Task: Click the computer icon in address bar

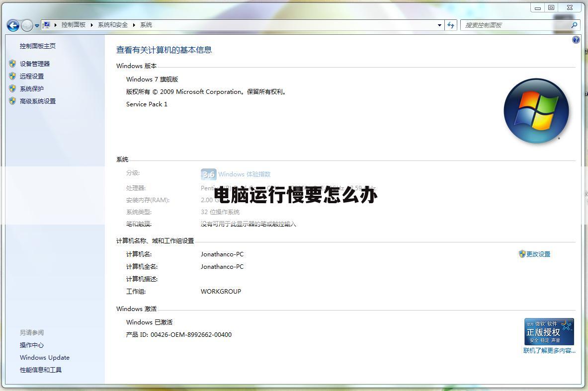Action: pyautogui.click(x=47, y=25)
